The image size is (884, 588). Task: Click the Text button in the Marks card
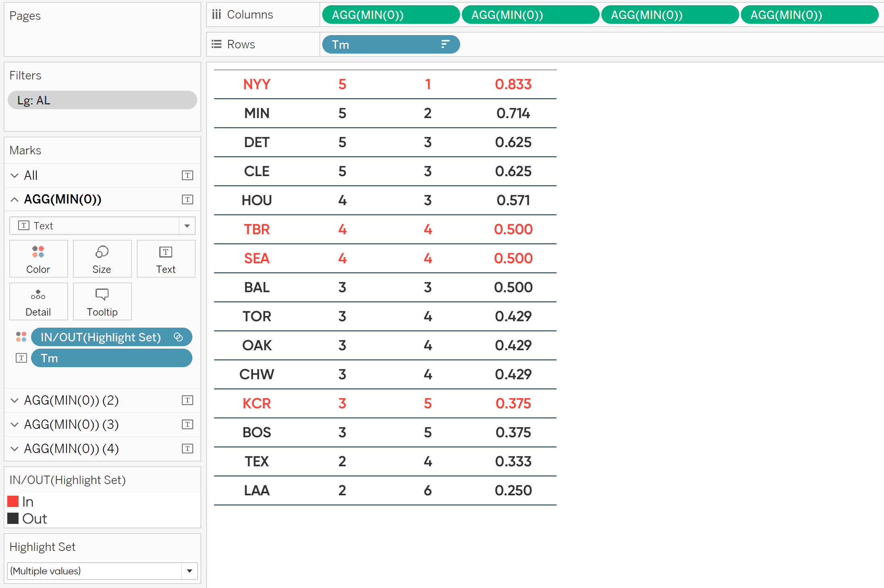pyautogui.click(x=166, y=259)
